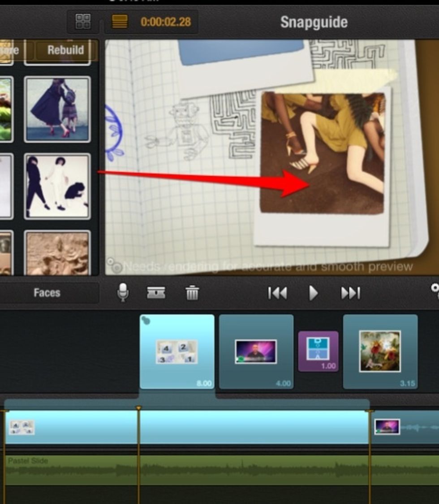Select the microphone voiceover tool
This screenshot has height=504, width=439.
[x=123, y=293]
